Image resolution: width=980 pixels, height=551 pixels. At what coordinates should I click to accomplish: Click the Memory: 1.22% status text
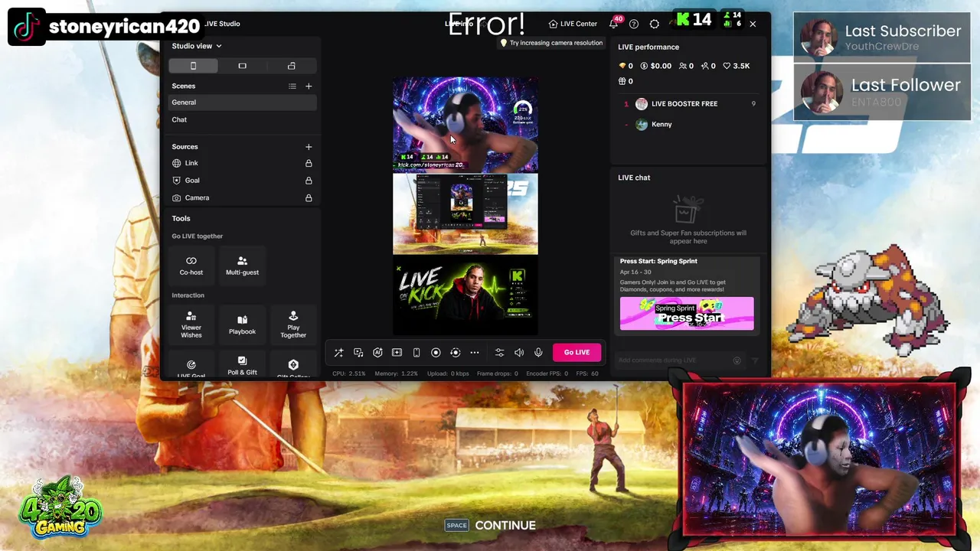[x=397, y=373]
